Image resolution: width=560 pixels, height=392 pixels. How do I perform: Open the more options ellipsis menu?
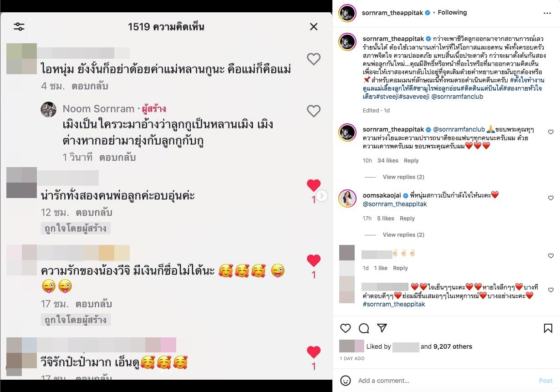pos(547,13)
